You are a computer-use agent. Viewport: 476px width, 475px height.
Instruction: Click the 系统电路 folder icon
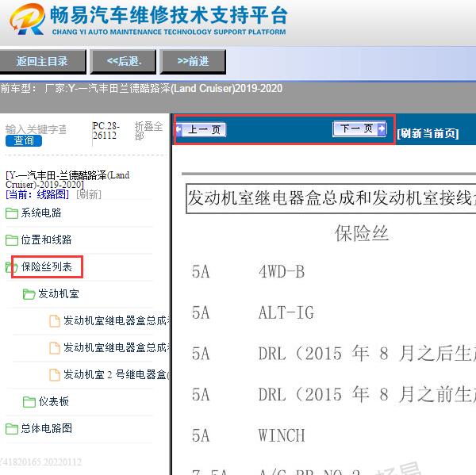click(x=12, y=213)
